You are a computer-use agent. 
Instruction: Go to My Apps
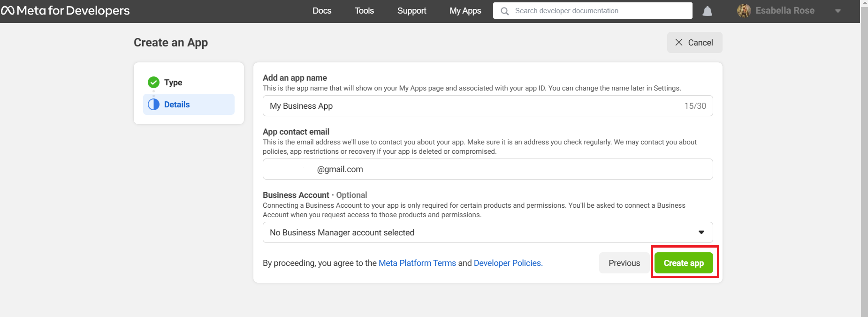(x=465, y=11)
